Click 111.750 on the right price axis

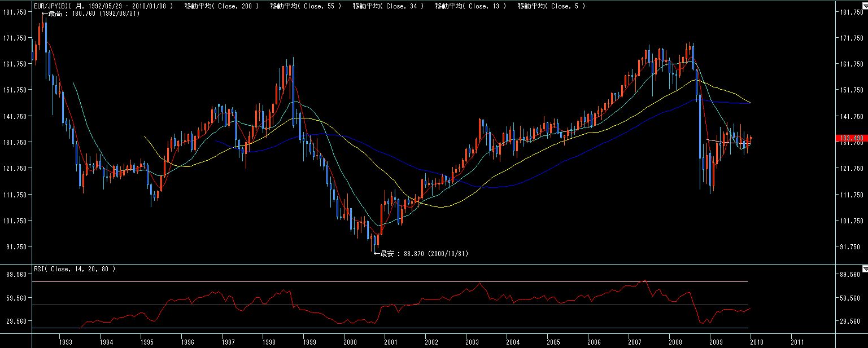(852, 195)
